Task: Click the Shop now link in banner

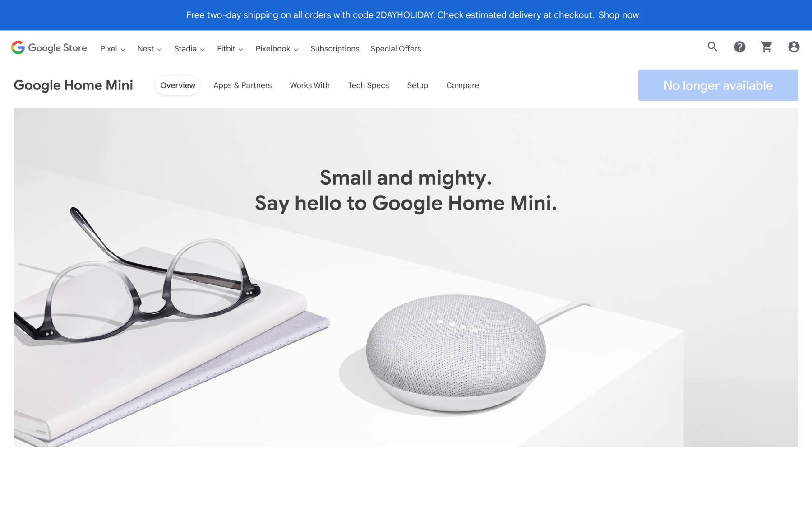Action: pyautogui.click(x=618, y=15)
